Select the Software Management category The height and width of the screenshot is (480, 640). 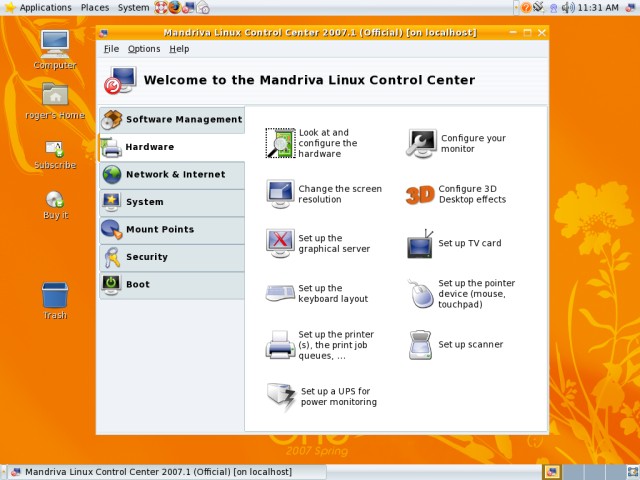click(x=172, y=120)
